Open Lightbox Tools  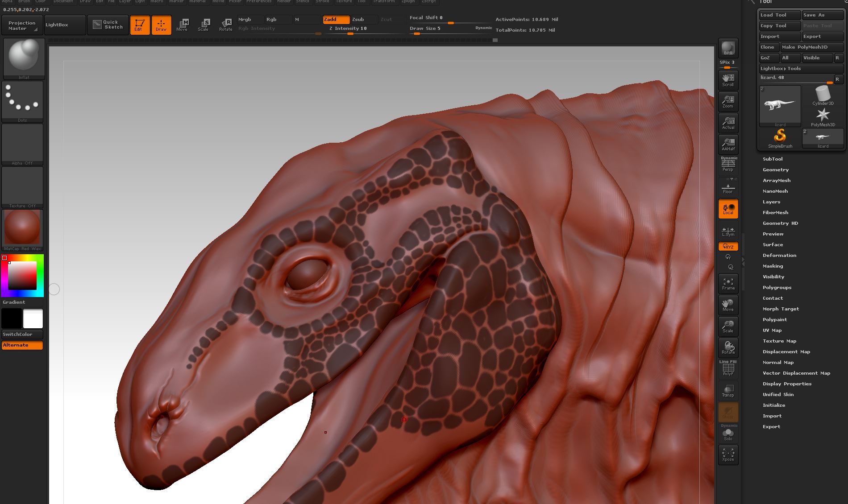pyautogui.click(x=802, y=69)
